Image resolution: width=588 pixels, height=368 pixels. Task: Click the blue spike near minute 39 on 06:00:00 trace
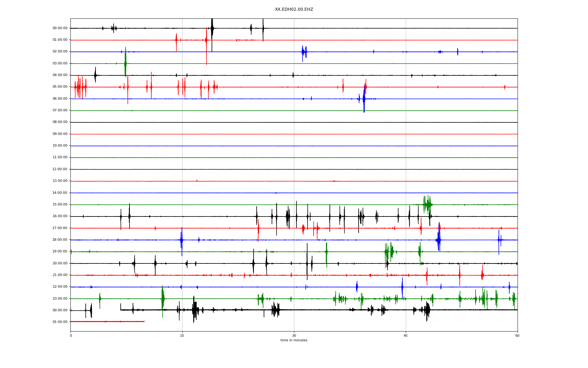[x=364, y=99]
